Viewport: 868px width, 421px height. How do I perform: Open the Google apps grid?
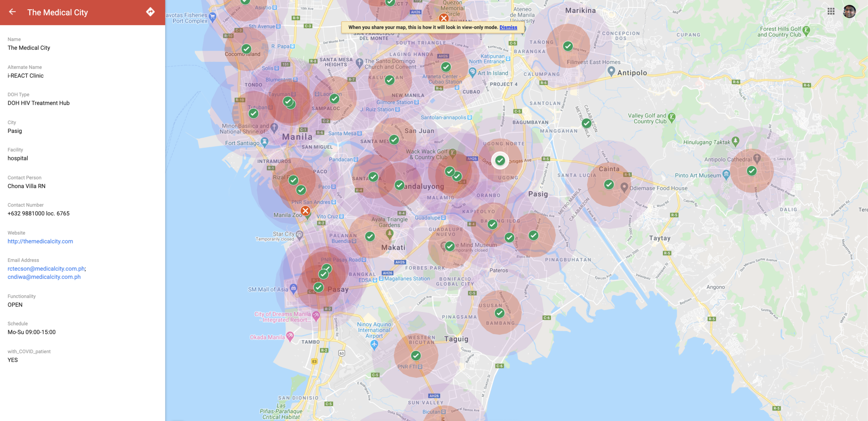(x=831, y=11)
